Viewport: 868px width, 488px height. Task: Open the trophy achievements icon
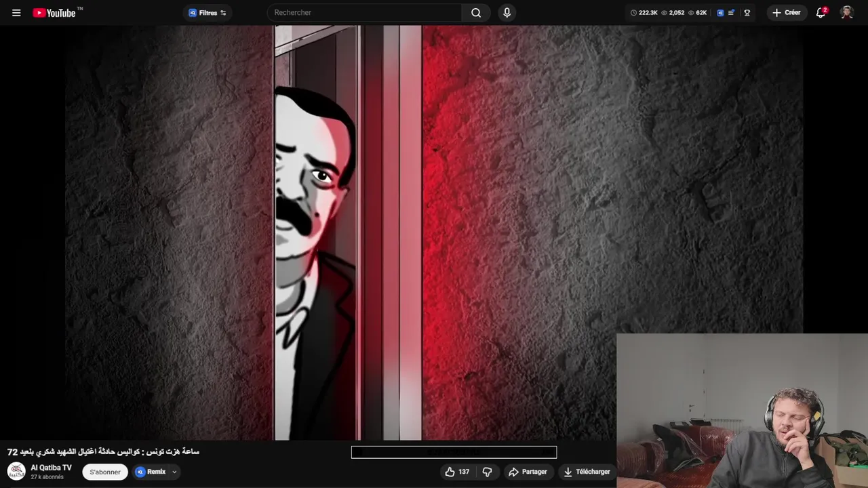(747, 13)
